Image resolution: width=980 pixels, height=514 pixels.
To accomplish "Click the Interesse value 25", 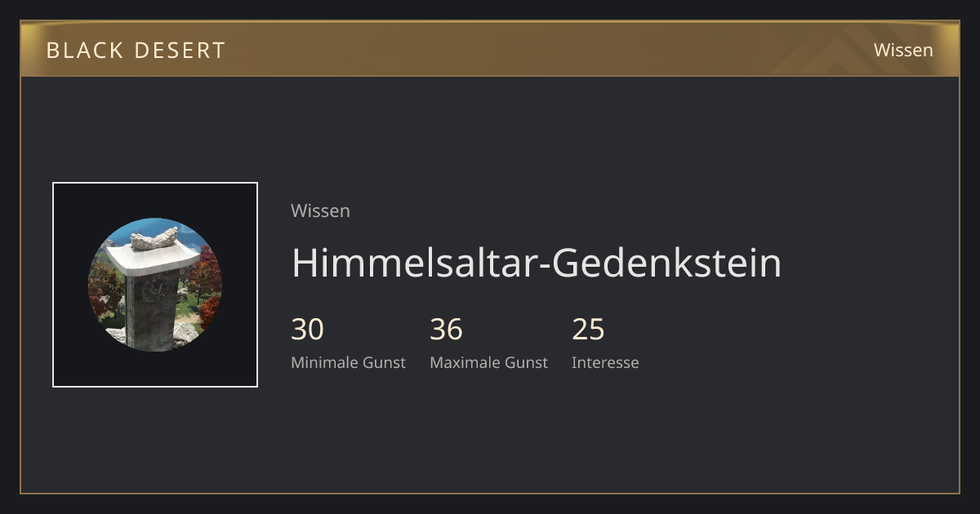I will point(588,330).
